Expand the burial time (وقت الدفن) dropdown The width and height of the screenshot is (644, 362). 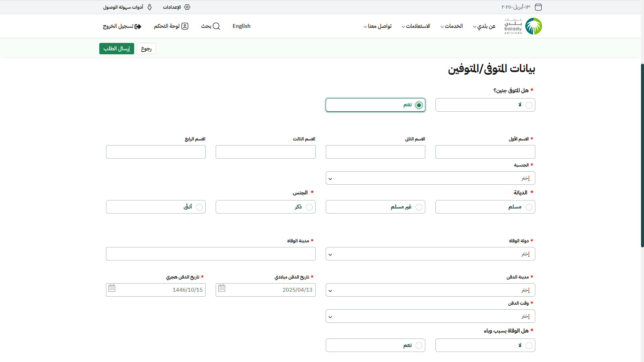pos(430,316)
